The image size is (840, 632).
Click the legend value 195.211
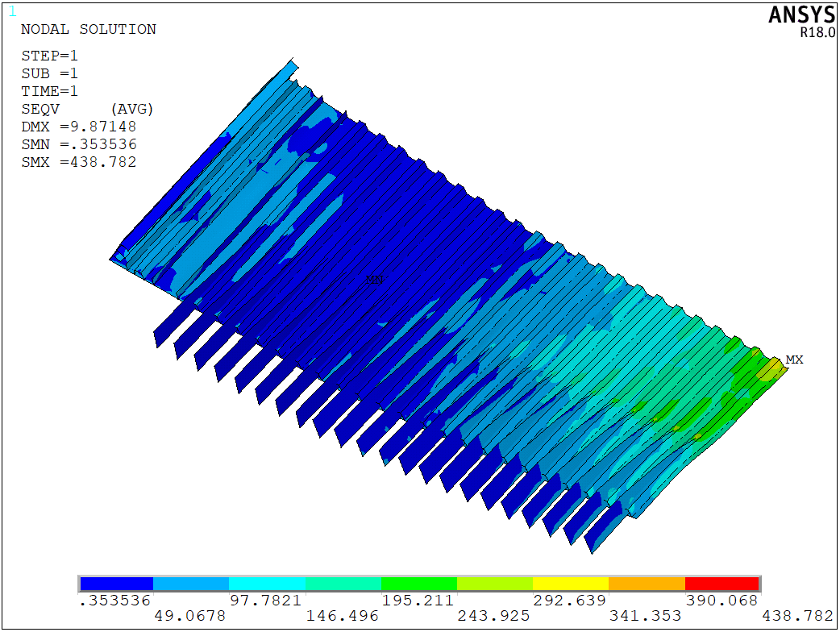pyautogui.click(x=418, y=601)
